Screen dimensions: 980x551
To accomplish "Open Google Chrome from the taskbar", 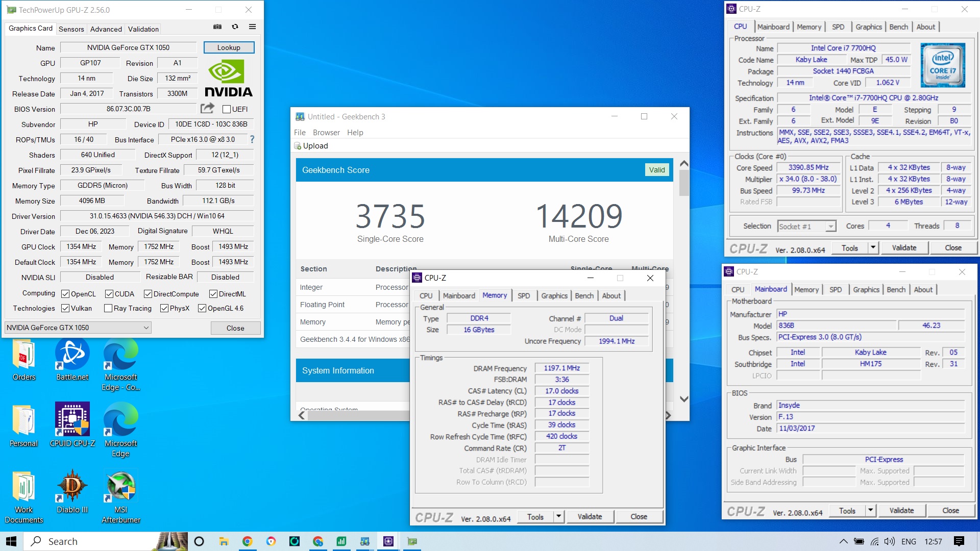I will click(x=247, y=541).
